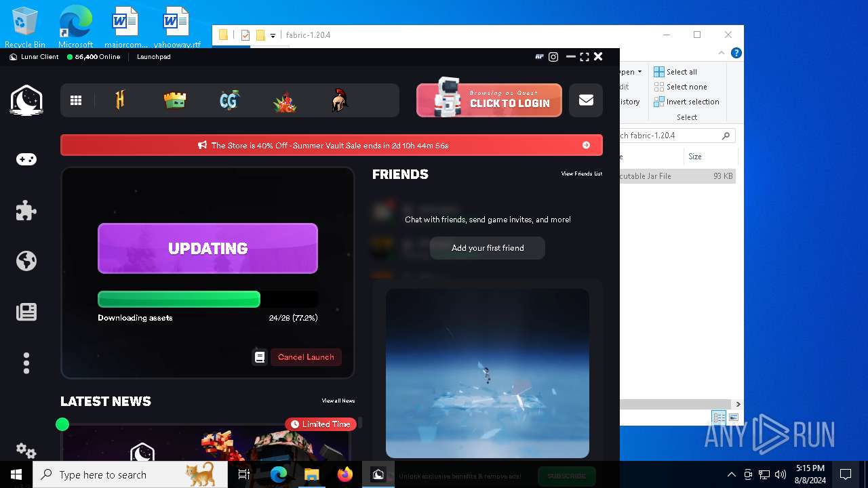Viewport: 868px width, 488px height.
Task: Click Select all in File Explorer ribbon
Action: click(x=675, y=72)
